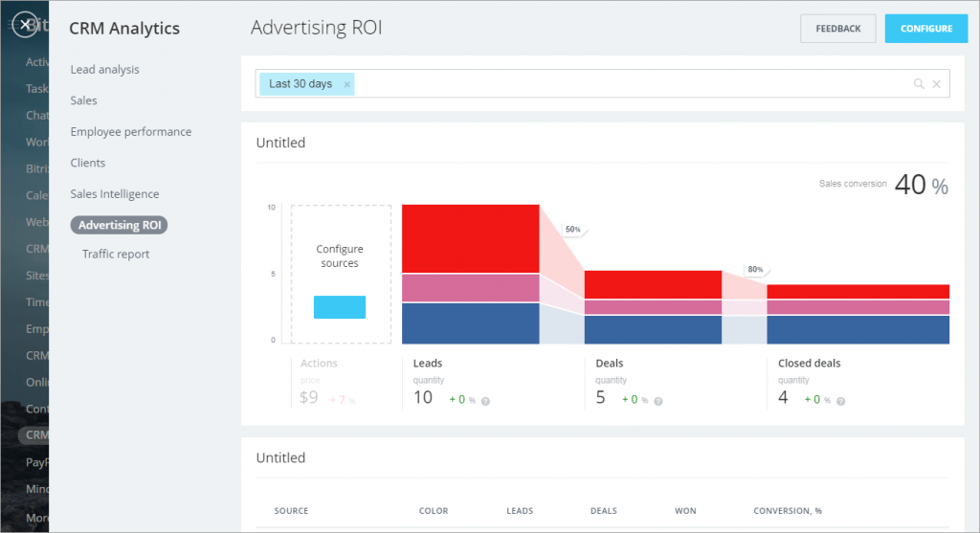Screen dimensions: 980x533
Task: Close the CRM Analytics slider panel
Action: click(x=26, y=25)
